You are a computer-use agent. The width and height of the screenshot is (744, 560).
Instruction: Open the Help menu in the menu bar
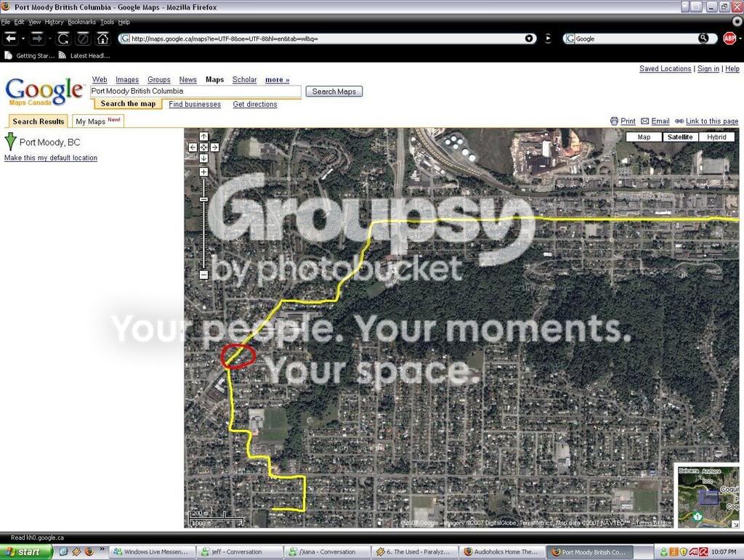[x=124, y=22]
